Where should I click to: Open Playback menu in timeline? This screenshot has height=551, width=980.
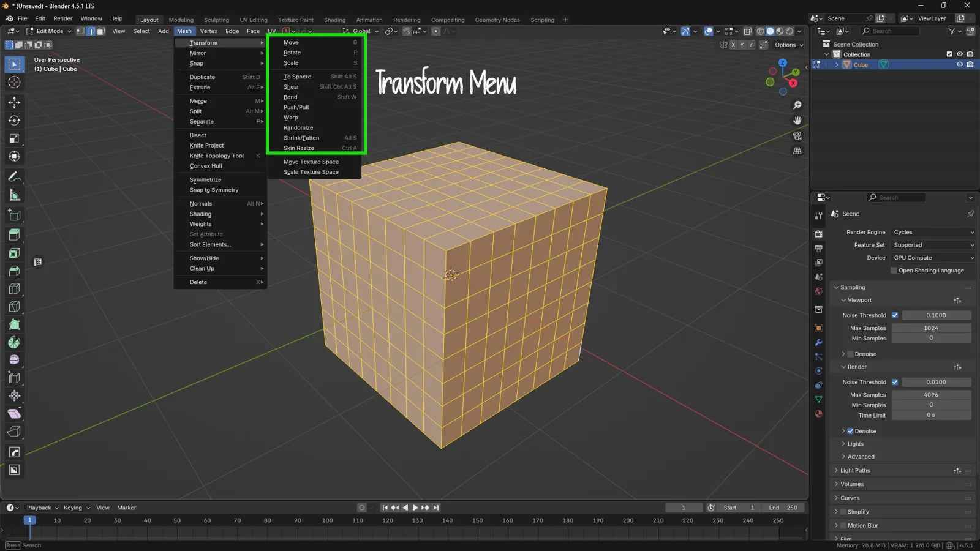click(x=42, y=508)
